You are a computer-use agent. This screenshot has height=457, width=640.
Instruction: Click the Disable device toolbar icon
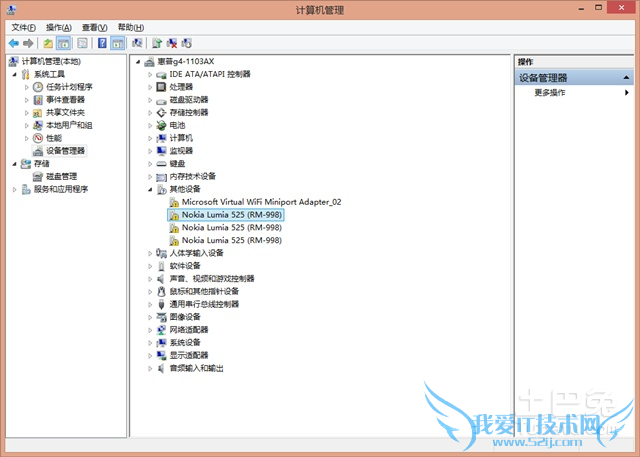pos(187,43)
